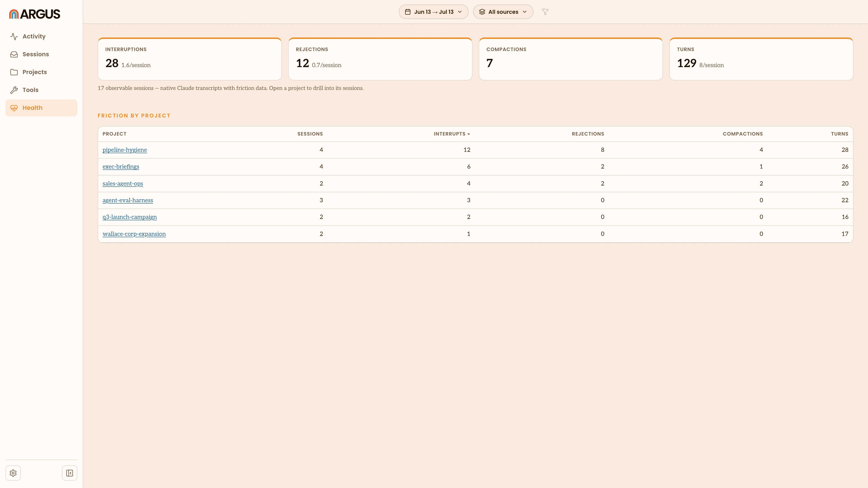The width and height of the screenshot is (868, 488).
Task: Open the wallace-corp-expansion project link
Action: tap(134, 234)
